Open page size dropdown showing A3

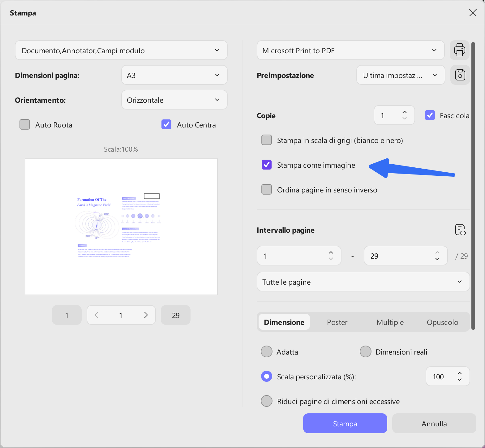pos(174,75)
